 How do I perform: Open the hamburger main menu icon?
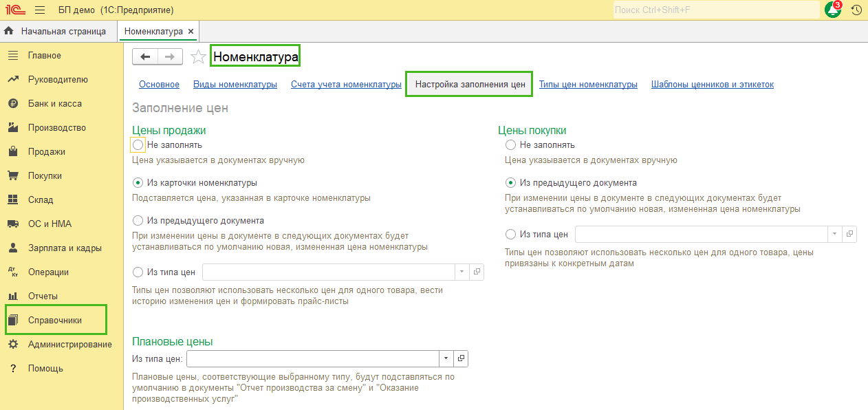coord(40,10)
